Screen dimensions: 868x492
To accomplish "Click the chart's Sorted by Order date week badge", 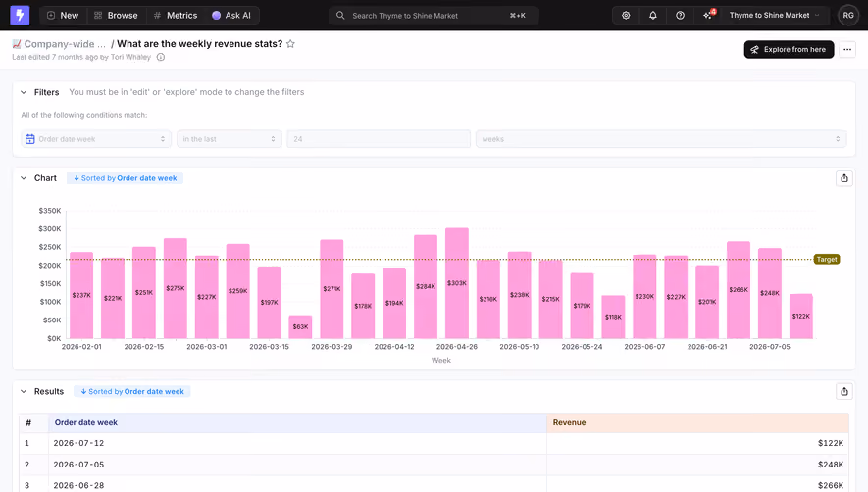I will click(126, 178).
